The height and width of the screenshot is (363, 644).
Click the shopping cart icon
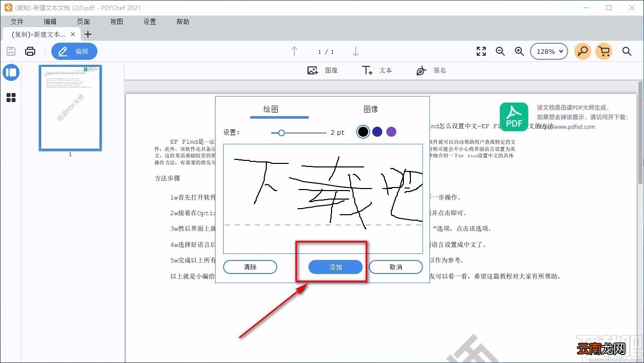pyautogui.click(x=604, y=51)
